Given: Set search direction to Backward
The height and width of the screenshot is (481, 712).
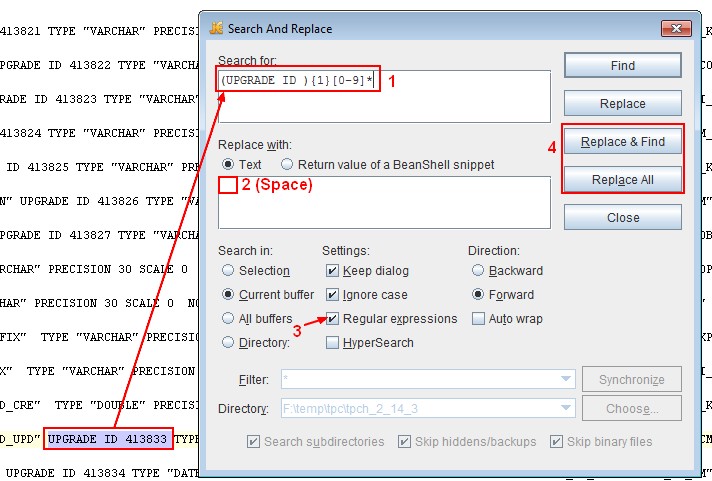Looking at the screenshot, I should click(x=478, y=271).
